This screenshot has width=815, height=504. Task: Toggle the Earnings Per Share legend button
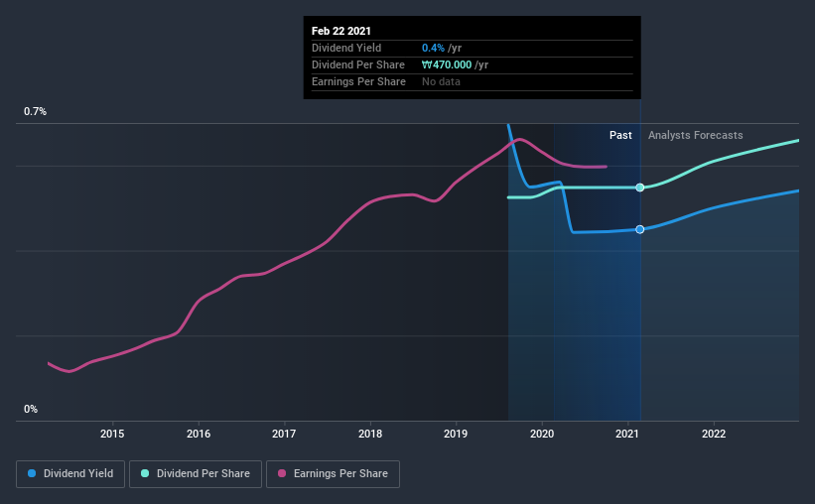(333, 474)
